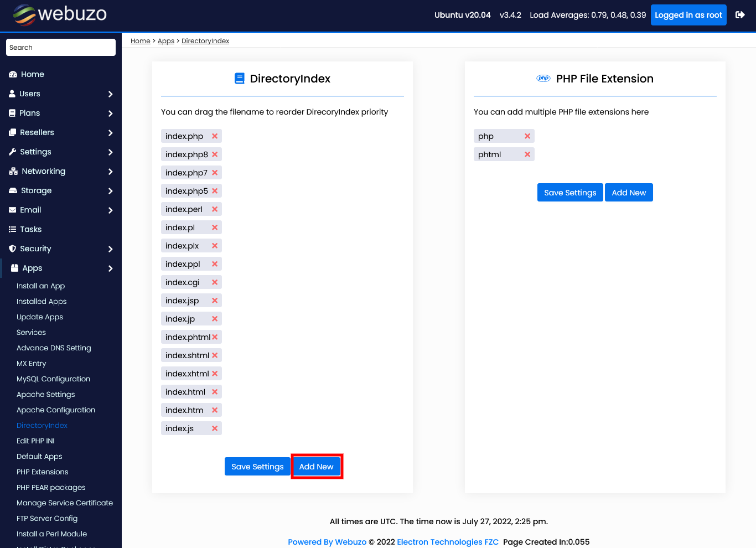Click inside the Search field
Image resolution: width=756 pixels, height=548 pixels.
coord(60,47)
